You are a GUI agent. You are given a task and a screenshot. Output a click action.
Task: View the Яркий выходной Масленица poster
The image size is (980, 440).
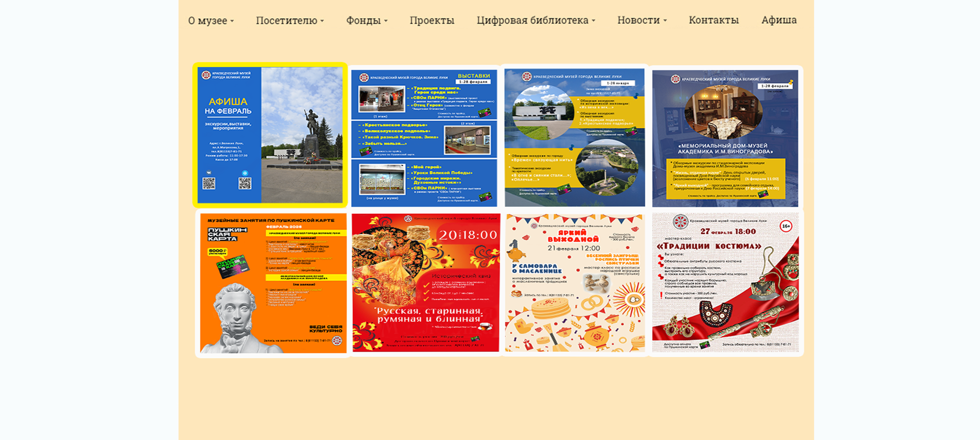point(575,282)
